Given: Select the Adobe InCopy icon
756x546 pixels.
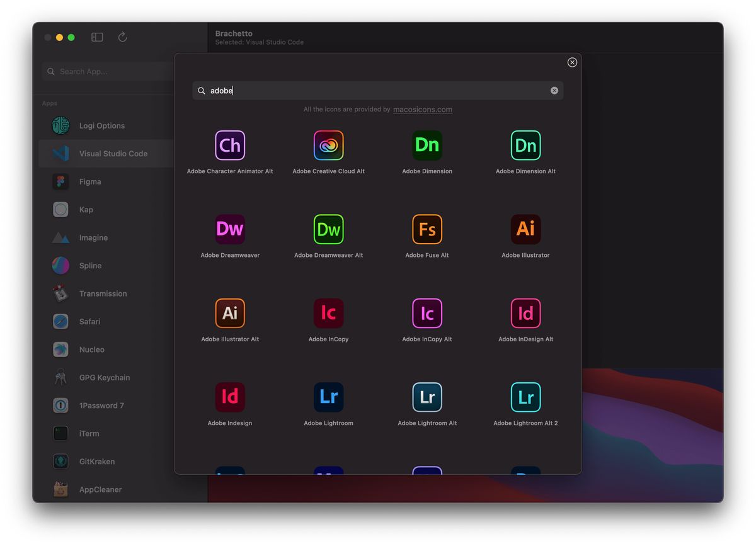Looking at the screenshot, I should coord(329,313).
